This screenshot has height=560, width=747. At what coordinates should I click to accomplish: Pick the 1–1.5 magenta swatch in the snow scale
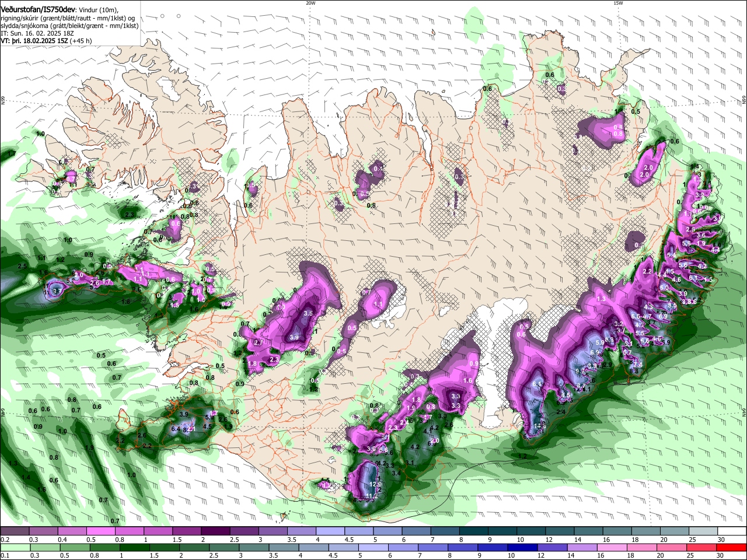click(x=158, y=531)
